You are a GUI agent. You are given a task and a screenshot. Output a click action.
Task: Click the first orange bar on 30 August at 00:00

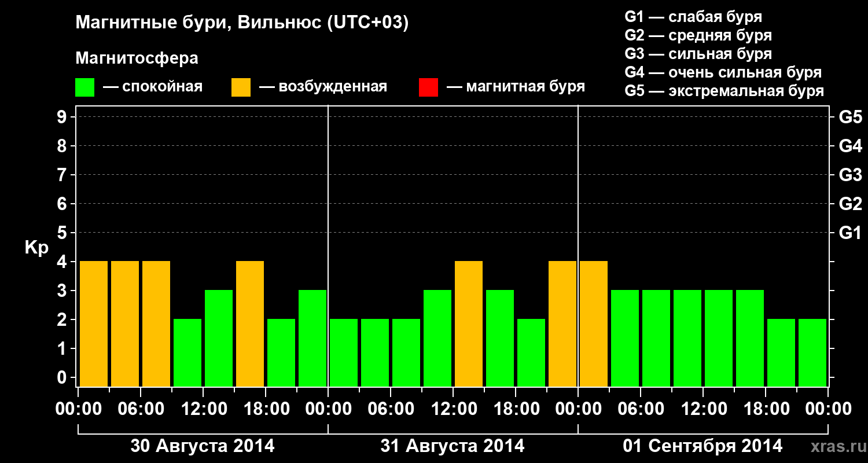pyautogui.click(x=94, y=324)
